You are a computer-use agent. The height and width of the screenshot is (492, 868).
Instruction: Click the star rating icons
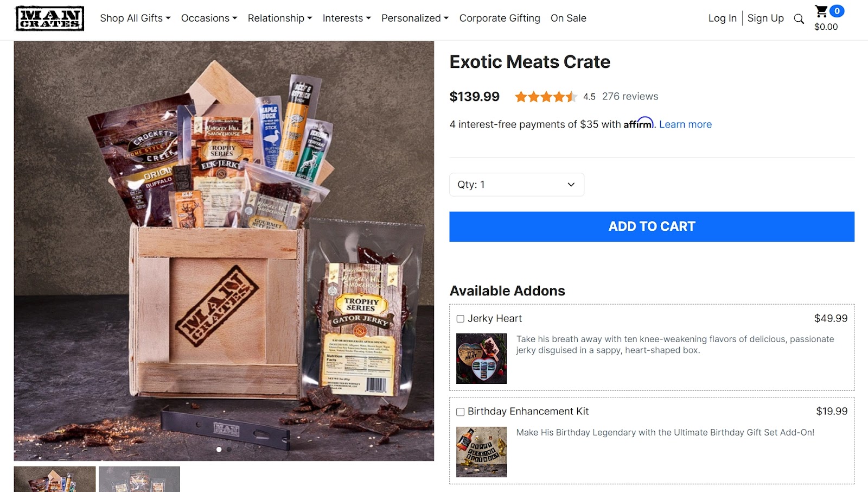(545, 97)
